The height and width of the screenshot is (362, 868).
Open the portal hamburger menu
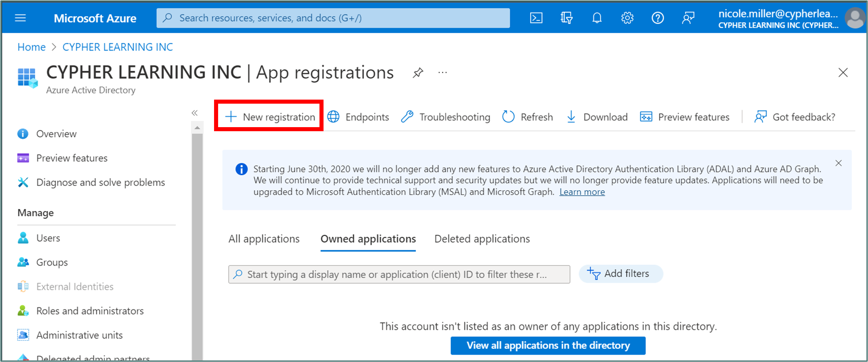click(20, 18)
